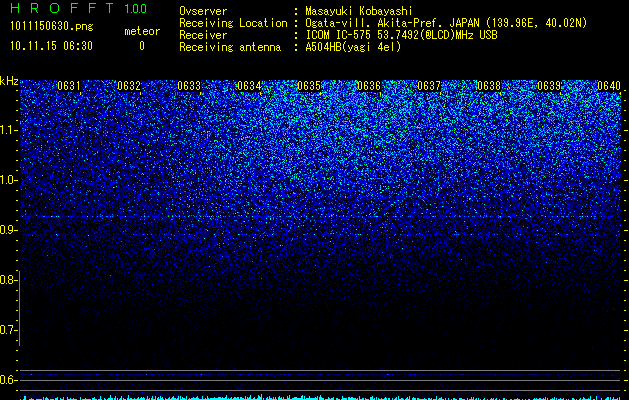Click the Receiving antenna label
The height and width of the screenshot is (400, 629).
[230, 47]
